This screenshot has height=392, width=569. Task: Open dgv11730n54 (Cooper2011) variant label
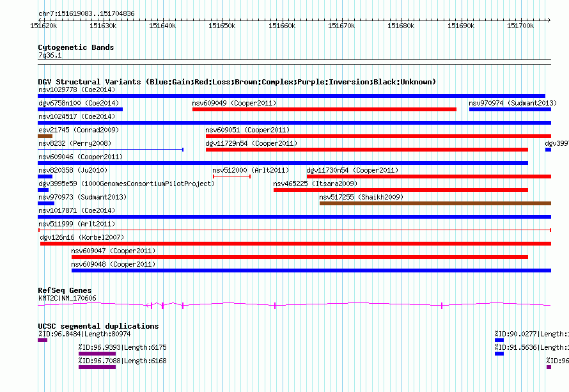[352, 170]
